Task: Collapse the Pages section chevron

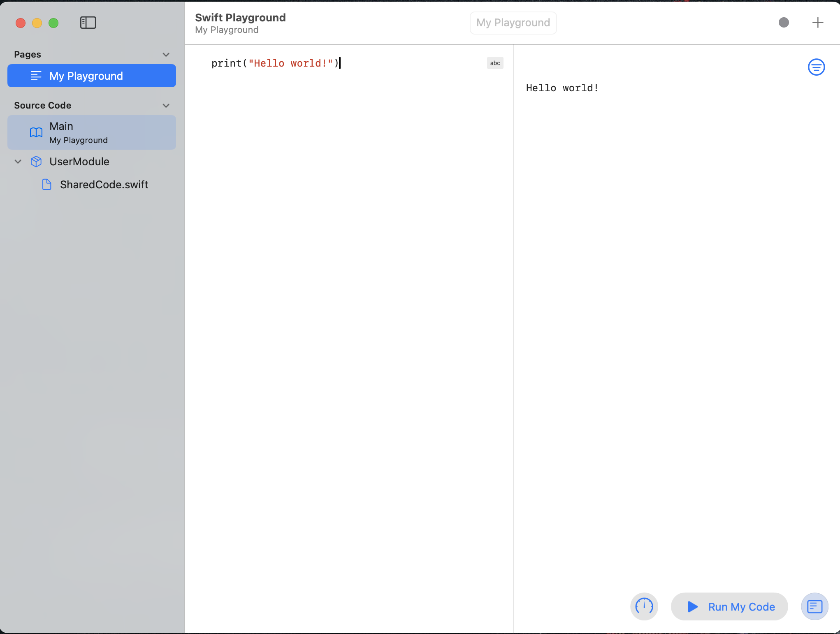Action: 166,55
